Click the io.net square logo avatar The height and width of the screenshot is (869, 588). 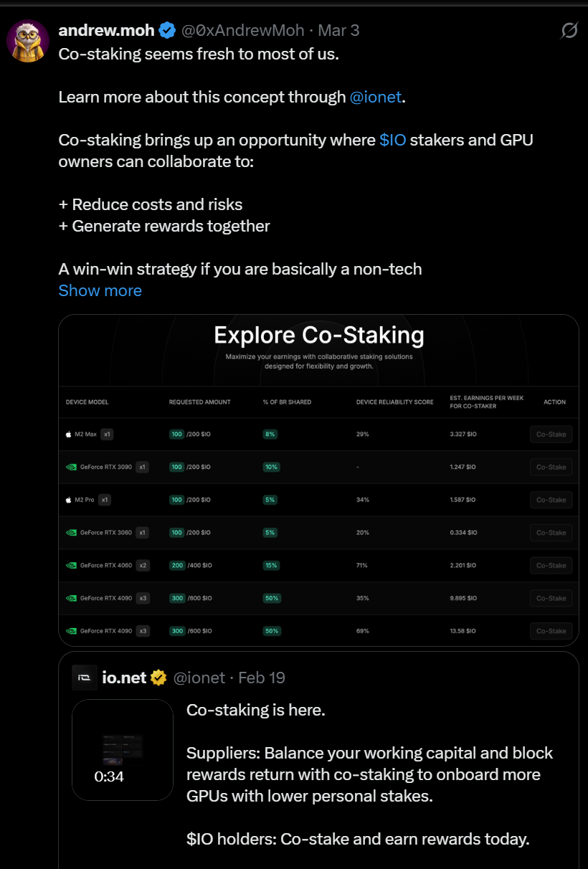(85, 678)
